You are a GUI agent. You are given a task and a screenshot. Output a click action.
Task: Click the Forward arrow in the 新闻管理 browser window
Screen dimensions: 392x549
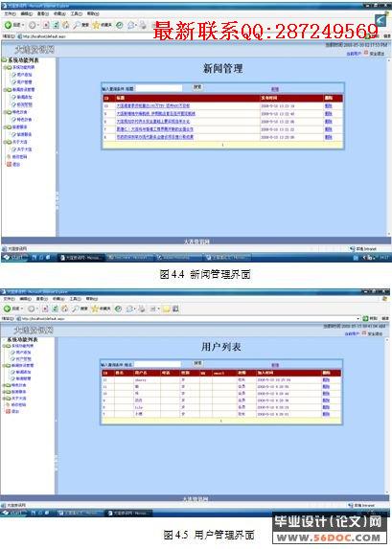coord(33,25)
